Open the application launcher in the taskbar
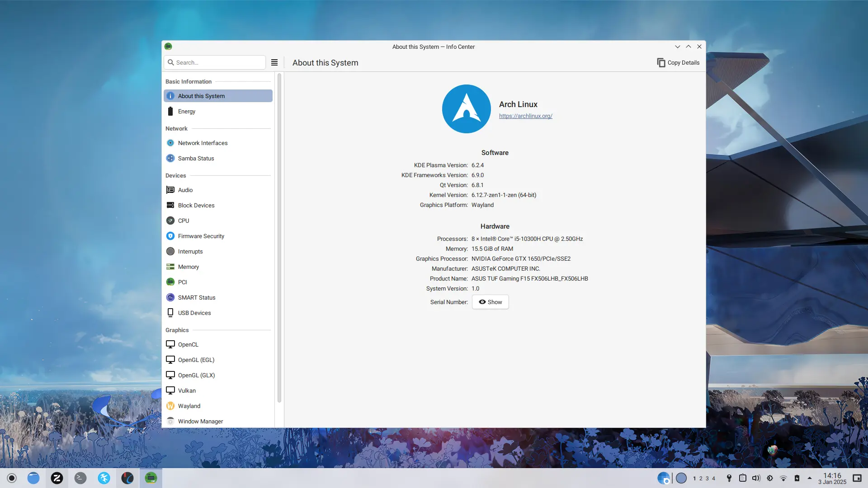 click(x=12, y=478)
